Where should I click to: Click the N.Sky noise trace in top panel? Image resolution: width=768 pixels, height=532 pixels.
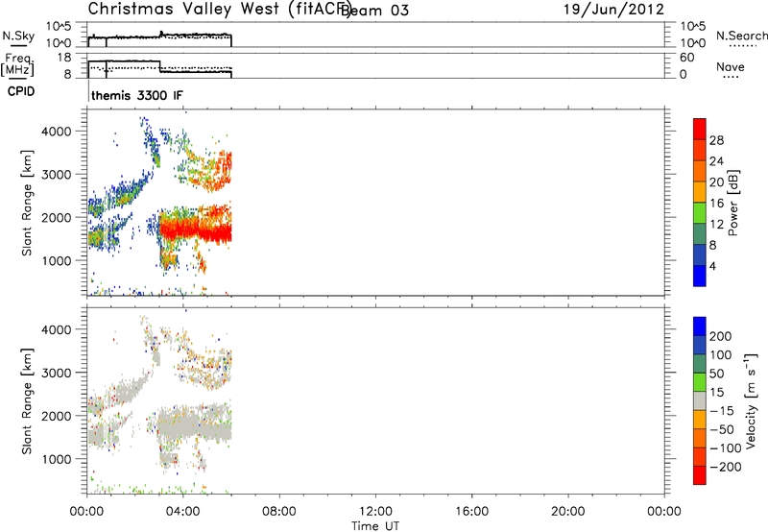(159, 36)
